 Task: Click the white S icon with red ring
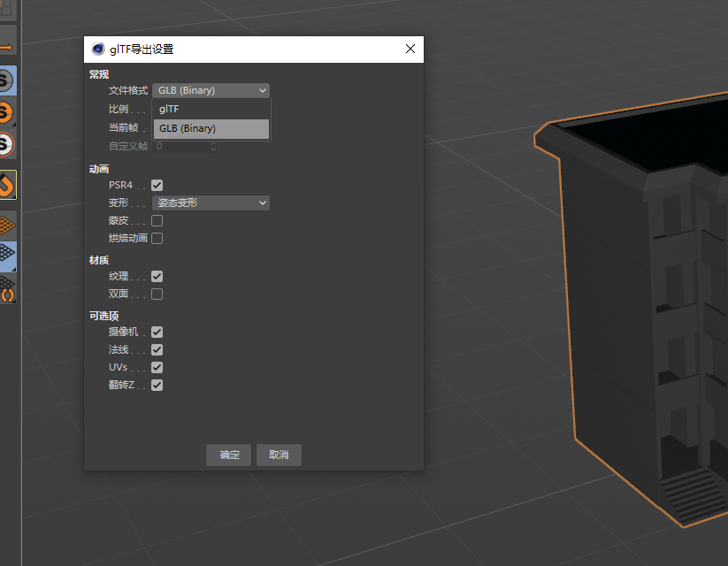pyautogui.click(x=7, y=144)
